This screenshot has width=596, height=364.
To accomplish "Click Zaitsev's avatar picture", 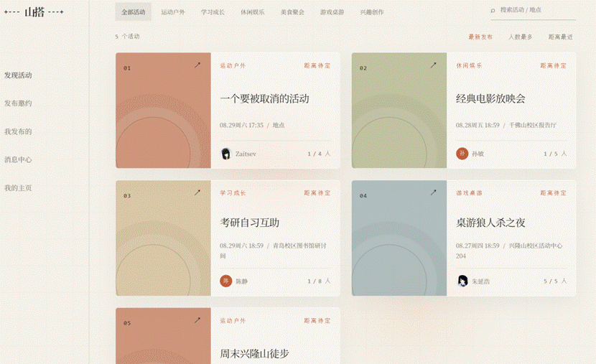I will coord(225,154).
